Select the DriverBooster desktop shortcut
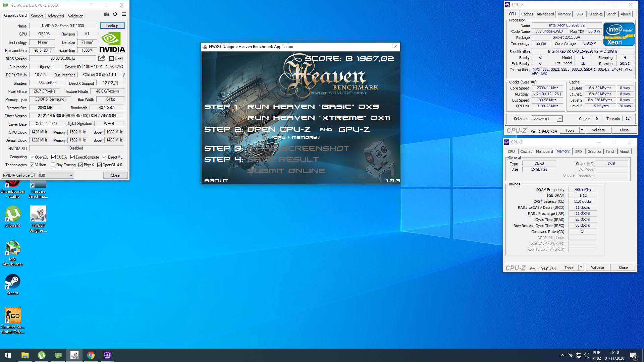Screen dimensions: 644x362 [x=13, y=189]
